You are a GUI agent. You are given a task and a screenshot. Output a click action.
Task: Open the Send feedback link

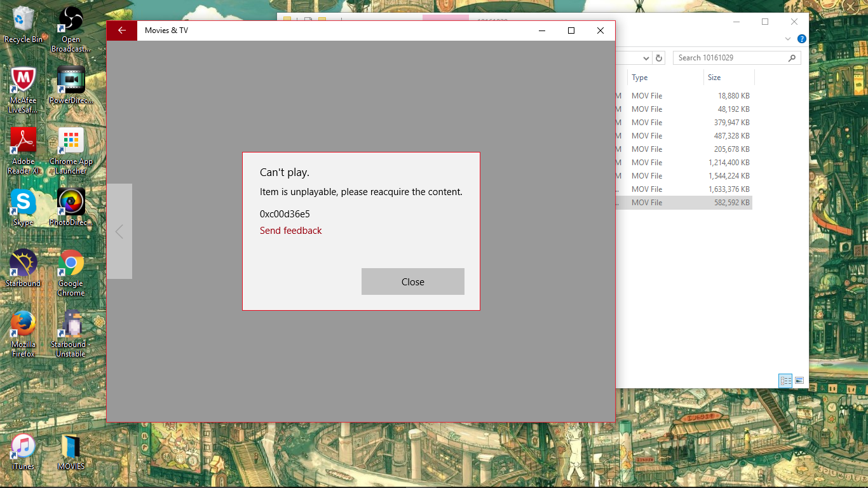(291, 231)
